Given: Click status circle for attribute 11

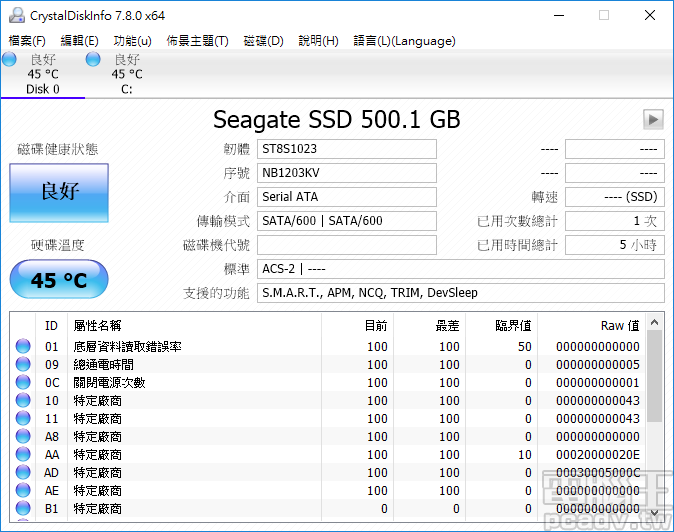Looking at the screenshot, I should click(x=23, y=419).
